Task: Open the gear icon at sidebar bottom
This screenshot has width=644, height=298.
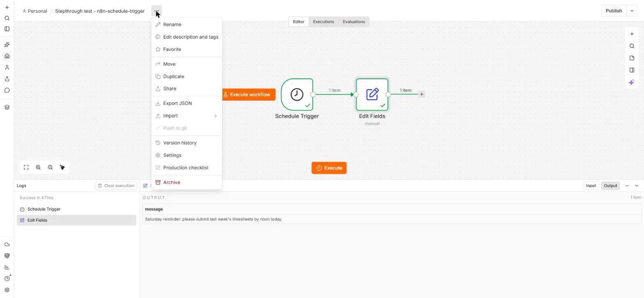Action: 7,290
